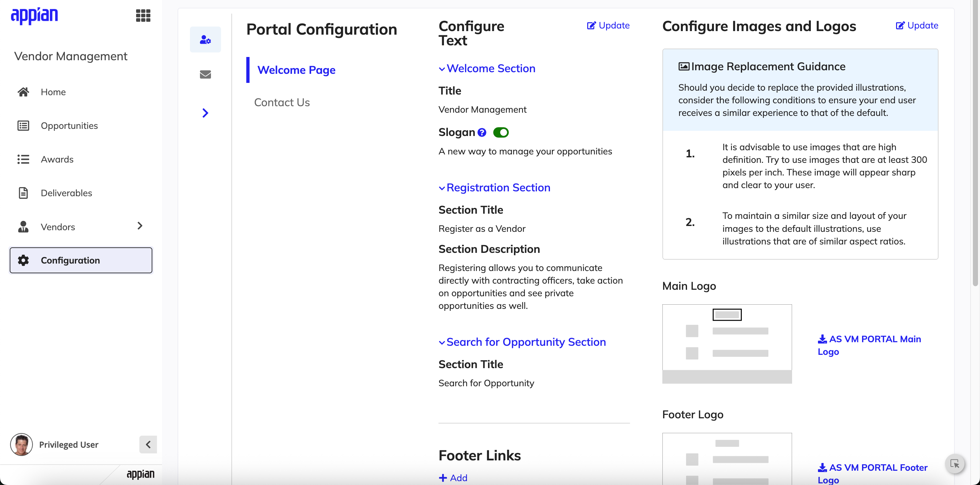
Task: Click the Slogan help question mark icon
Action: point(482,132)
